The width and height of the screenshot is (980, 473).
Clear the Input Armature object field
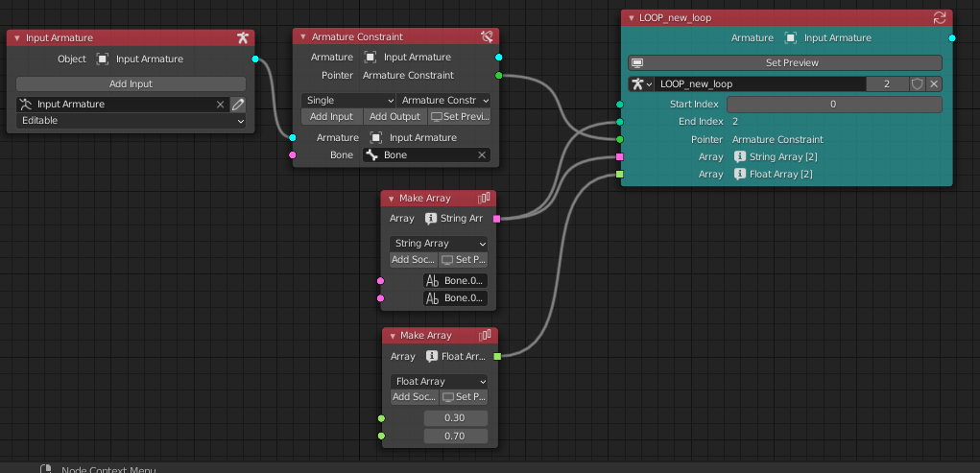pos(220,105)
